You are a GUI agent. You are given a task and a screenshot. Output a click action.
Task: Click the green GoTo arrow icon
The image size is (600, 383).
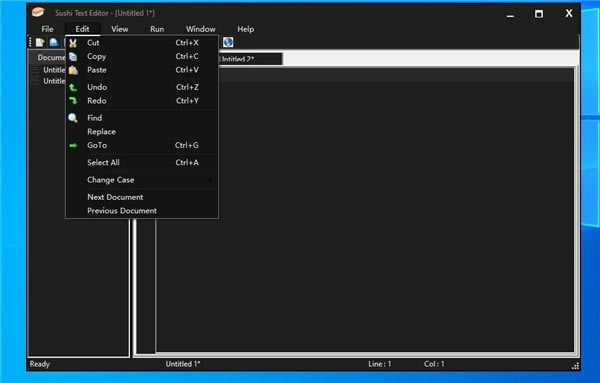pos(73,145)
